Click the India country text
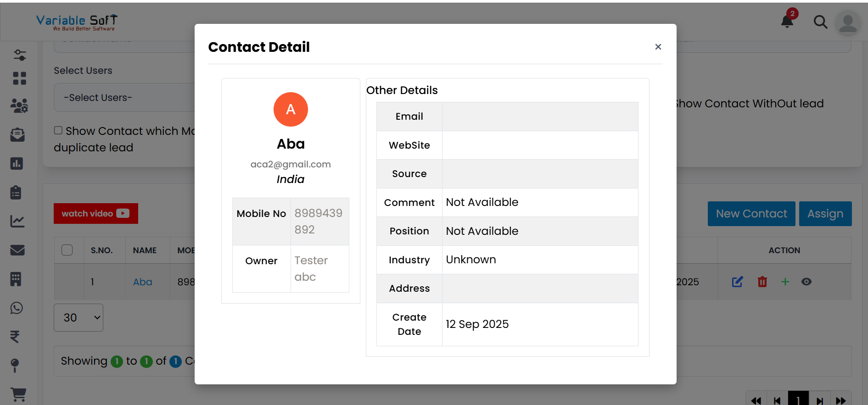The width and height of the screenshot is (868, 405). [x=291, y=179]
